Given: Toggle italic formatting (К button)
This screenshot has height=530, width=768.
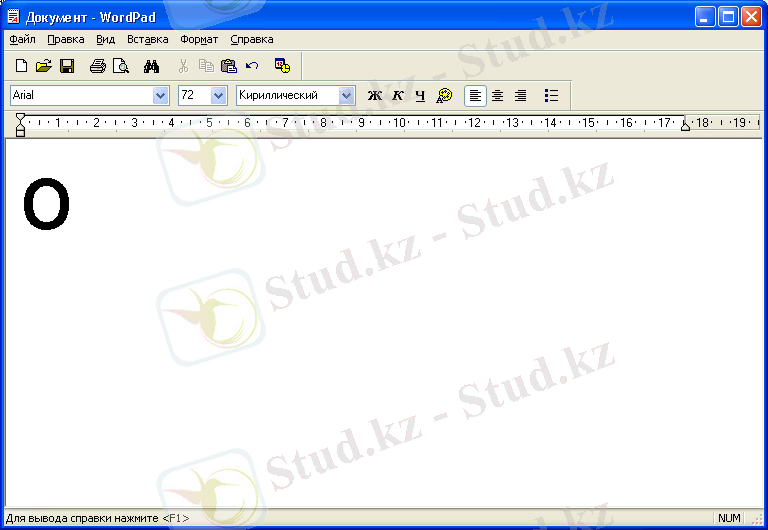Looking at the screenshot, I should coord(397,96).
